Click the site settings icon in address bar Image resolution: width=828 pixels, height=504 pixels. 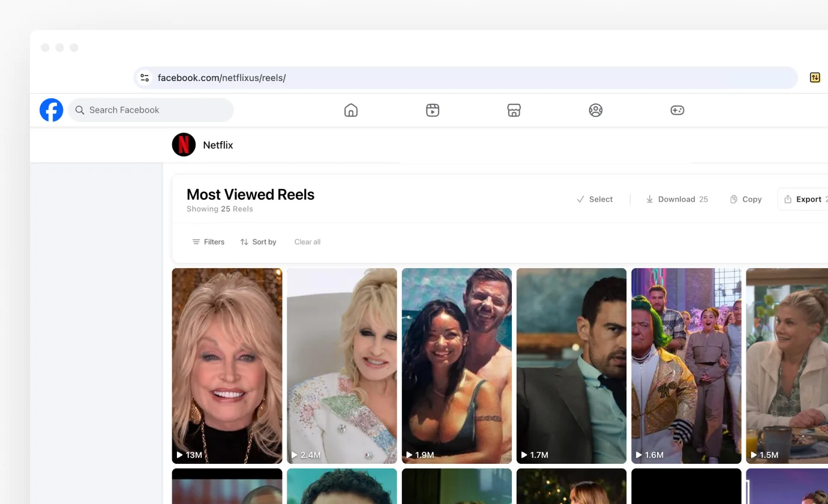click(145, 77)
